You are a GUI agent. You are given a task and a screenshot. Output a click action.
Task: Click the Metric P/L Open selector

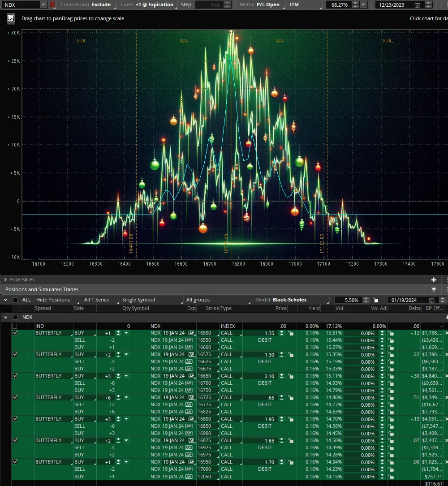coord(267,5)
